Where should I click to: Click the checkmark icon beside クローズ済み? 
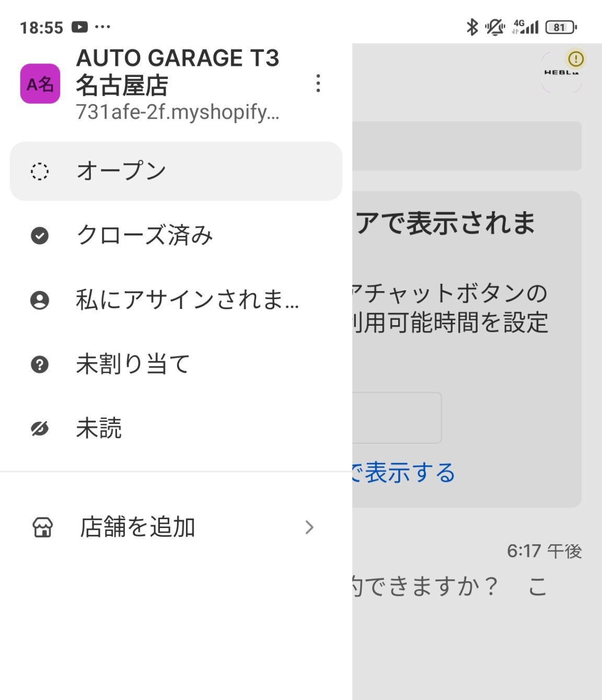pos(40,236)
